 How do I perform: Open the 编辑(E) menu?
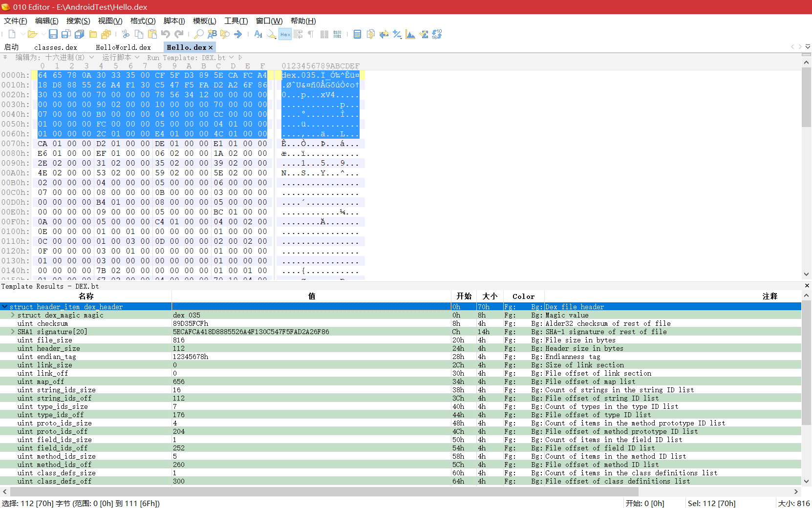click(47, 21)
